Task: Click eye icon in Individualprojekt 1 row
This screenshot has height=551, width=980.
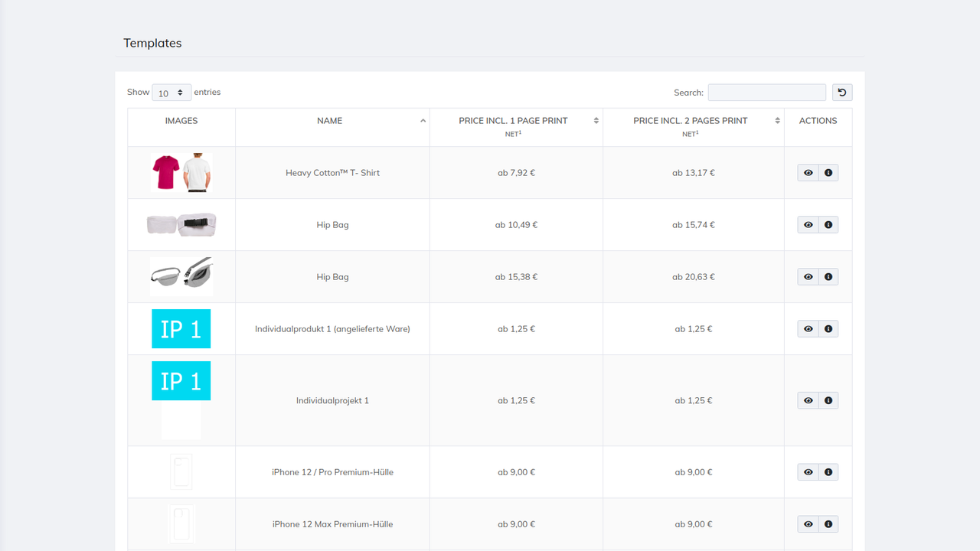Action: (808, 400)
